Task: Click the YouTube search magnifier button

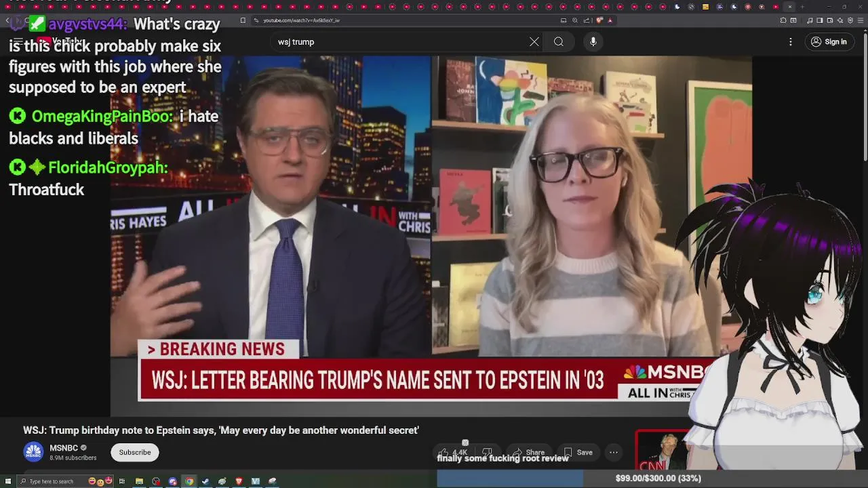Action: click(x=558, y=42)
